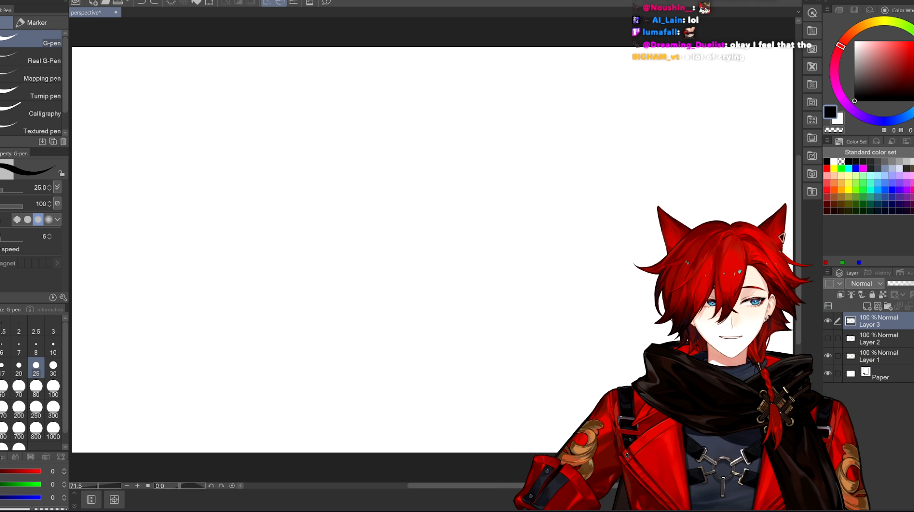Screen dimensions: 914x512
Task: Toggle clip to layer below icon
Action: [841, 294]
